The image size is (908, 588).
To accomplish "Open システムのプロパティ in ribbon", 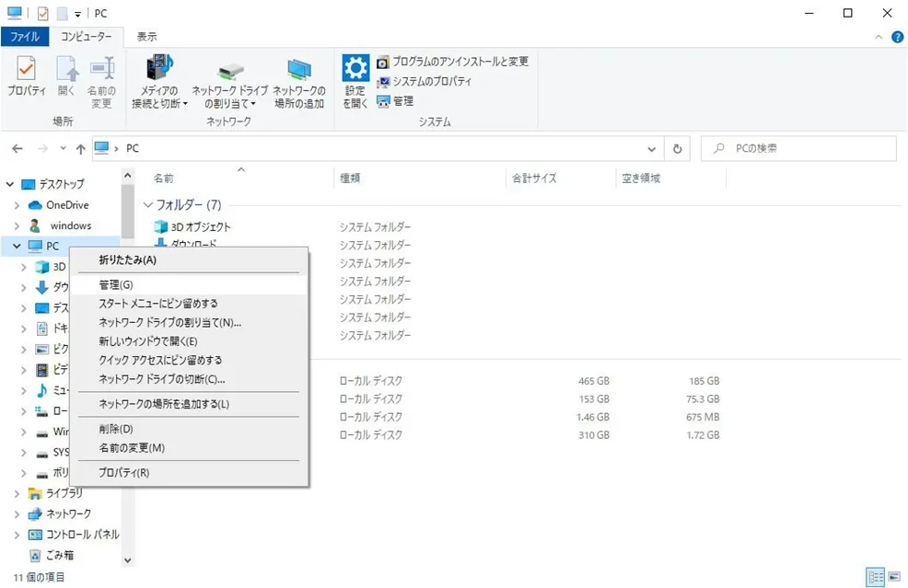I will 424,82.
